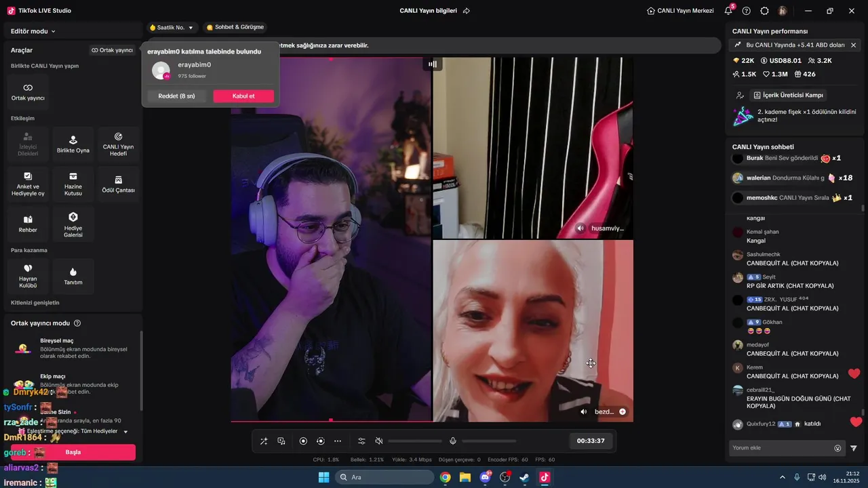Screen dimensions: 868x488
Task: Click the magic wand effects icon
Action: point(264,441)
